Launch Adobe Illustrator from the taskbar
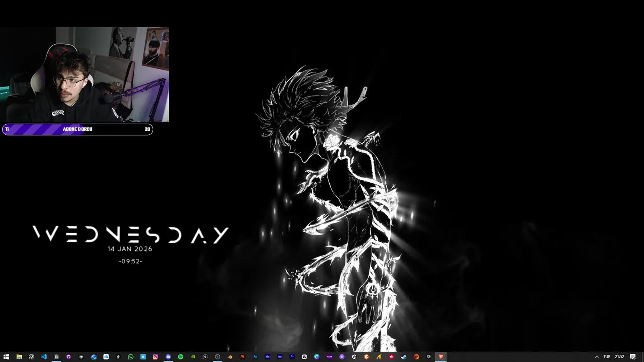This screenshot has height=362, width=644. 243,357
